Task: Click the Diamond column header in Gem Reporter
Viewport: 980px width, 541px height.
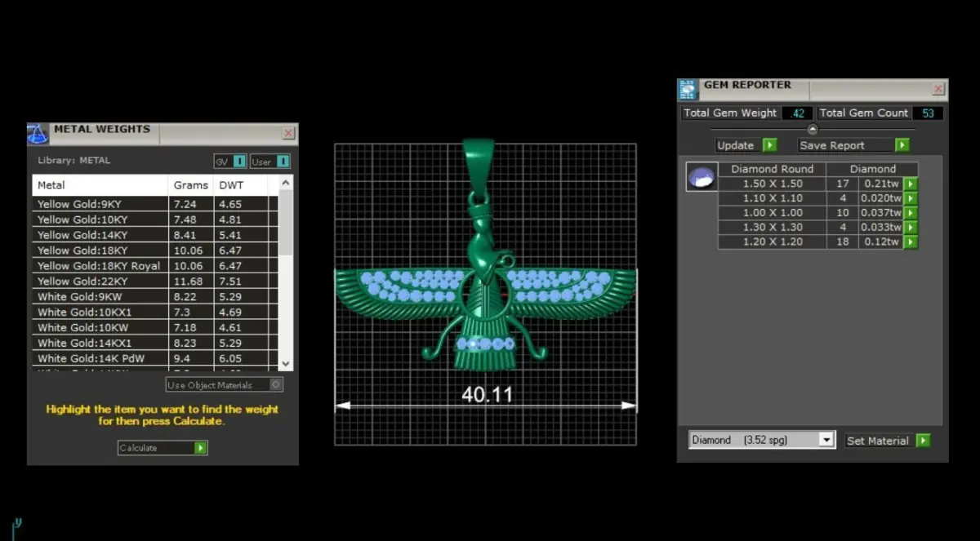Action: click(872, 169)
